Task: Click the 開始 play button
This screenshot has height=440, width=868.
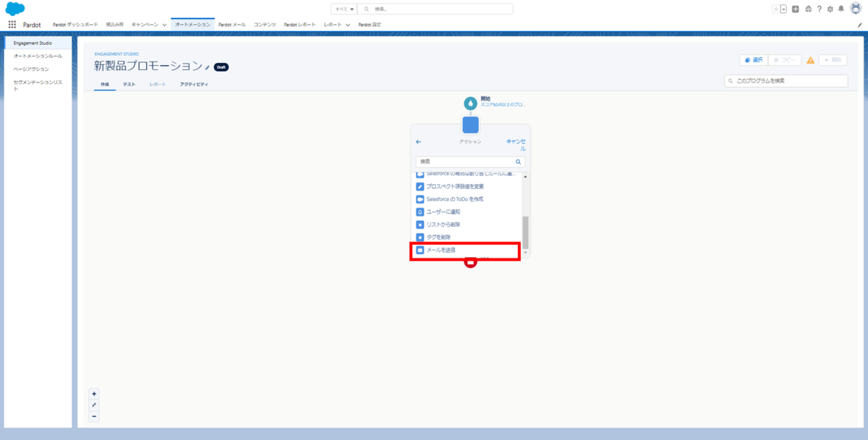Action: click(833, 60)
